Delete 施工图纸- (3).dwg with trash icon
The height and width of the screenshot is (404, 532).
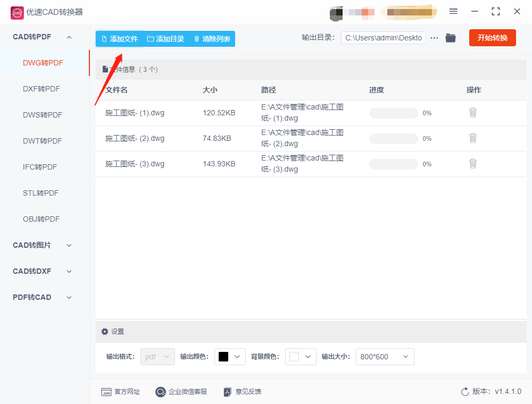coord(473,164)
